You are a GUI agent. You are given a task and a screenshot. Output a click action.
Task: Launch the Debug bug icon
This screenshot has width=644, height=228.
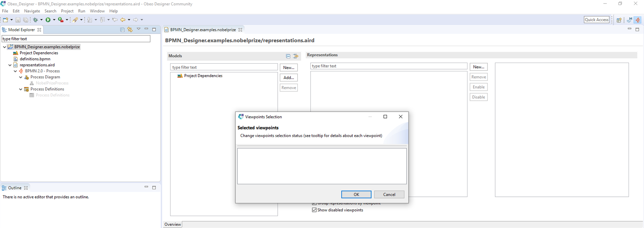pos(35,20)
